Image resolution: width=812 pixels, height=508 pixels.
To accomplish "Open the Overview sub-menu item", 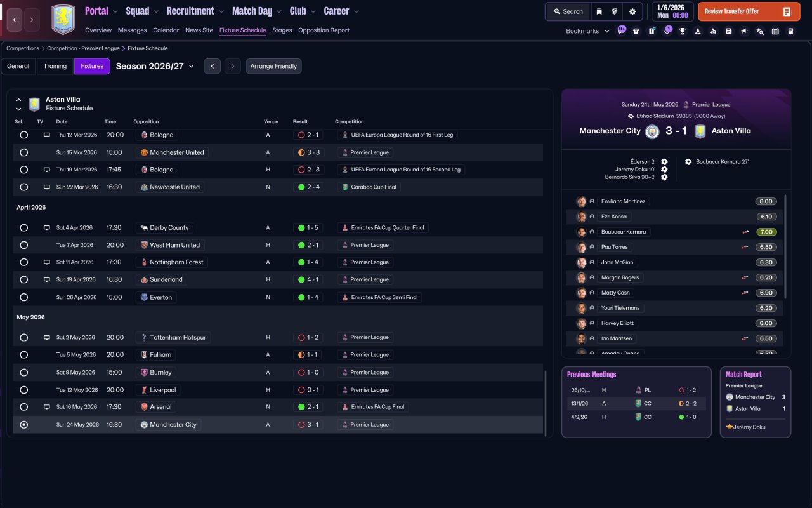I will 98,30.
